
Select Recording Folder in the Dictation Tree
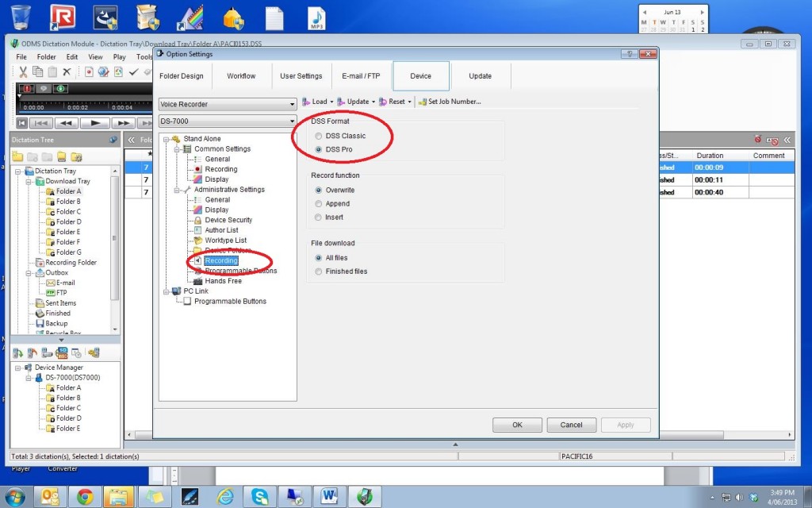(71, 262)
